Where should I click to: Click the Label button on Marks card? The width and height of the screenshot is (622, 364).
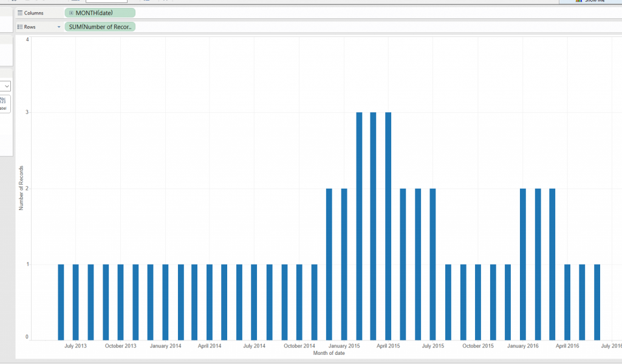[x=4, y=104]
